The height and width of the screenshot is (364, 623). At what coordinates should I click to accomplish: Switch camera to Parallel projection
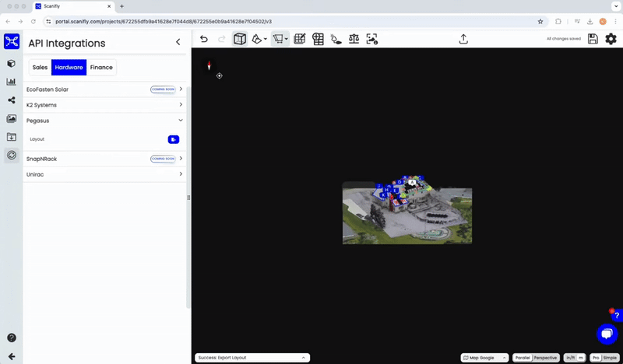coord(523,358)
